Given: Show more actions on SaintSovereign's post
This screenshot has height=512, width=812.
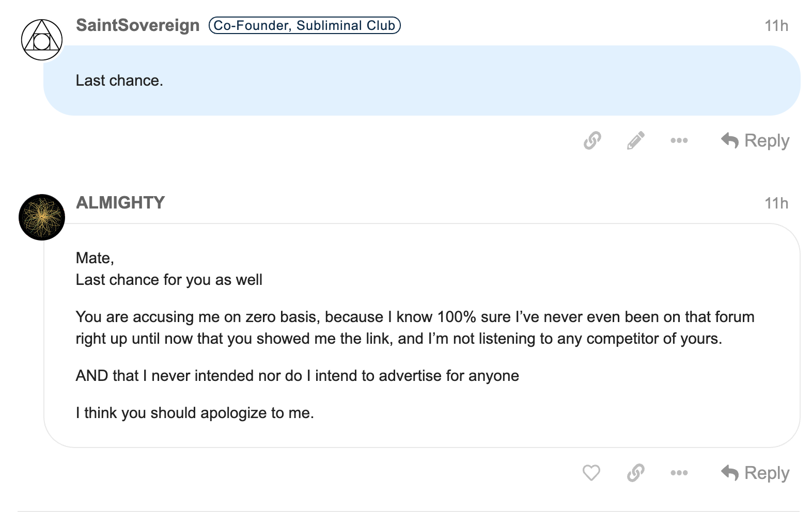Looking at the screenshot, I should click(679, 140).
